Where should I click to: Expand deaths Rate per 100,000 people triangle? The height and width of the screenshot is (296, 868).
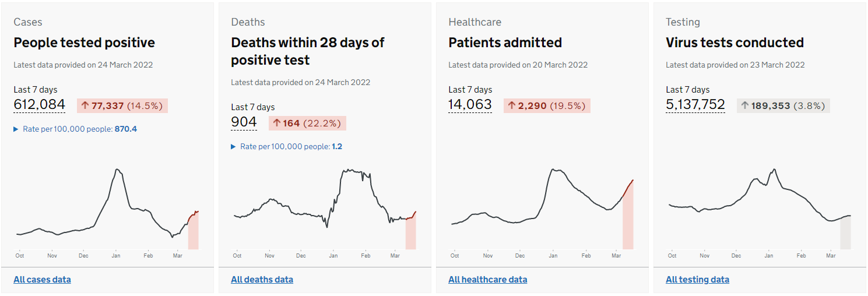233,146
